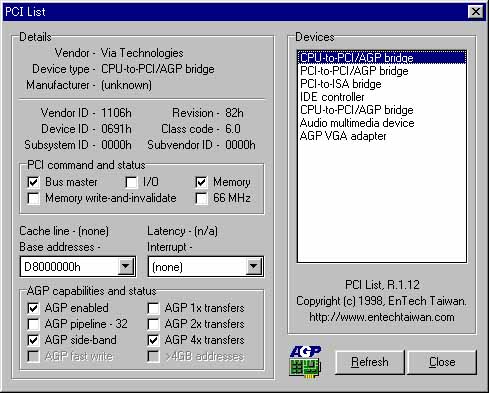The width and height of the screenshot is (489, 393).
Task: Enable the 66 MHz checkbox
Action: coord(201,198)
